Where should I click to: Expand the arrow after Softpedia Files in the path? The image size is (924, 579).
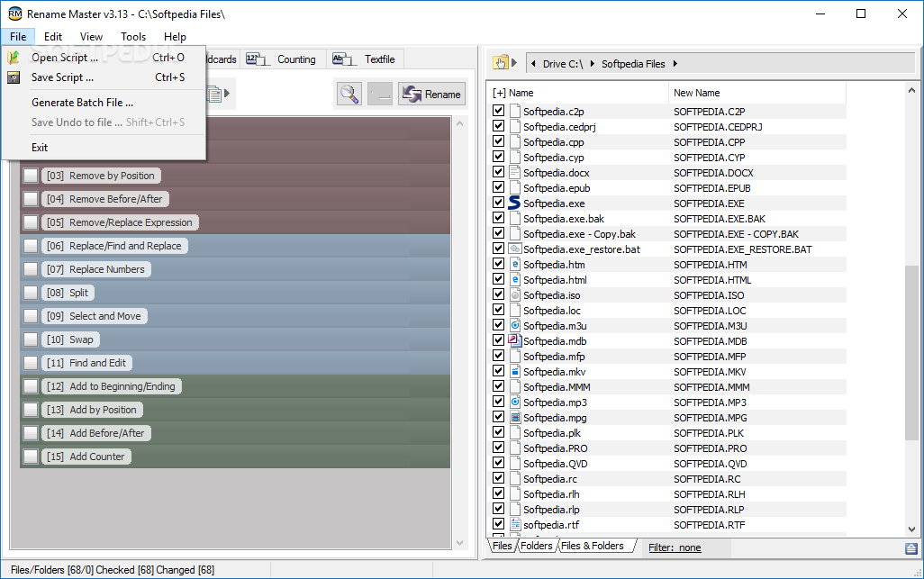(675, 64)
